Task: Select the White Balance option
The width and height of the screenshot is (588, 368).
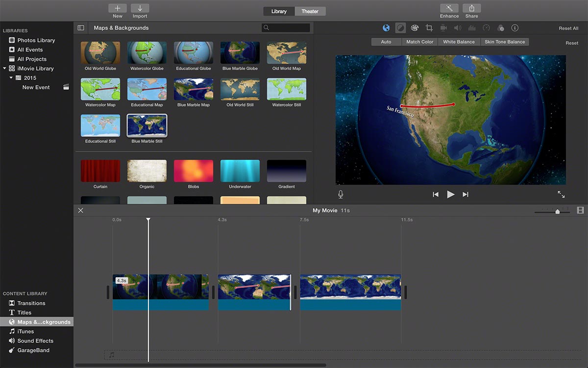Action: point(459,42)
